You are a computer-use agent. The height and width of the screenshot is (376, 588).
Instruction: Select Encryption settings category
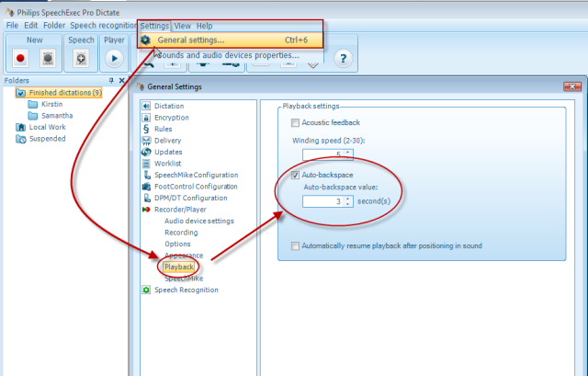click(x=172, y=118)
